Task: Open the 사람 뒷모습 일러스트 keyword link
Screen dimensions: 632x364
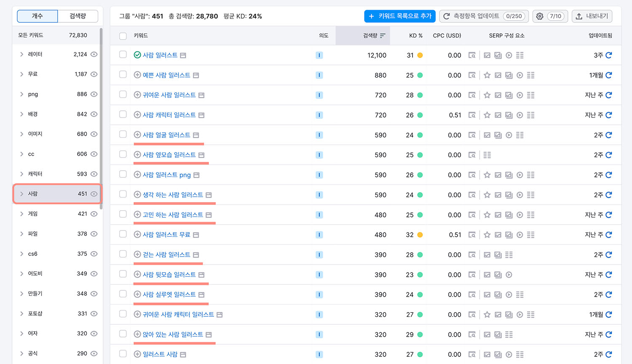Action: (x=169, y=275)
